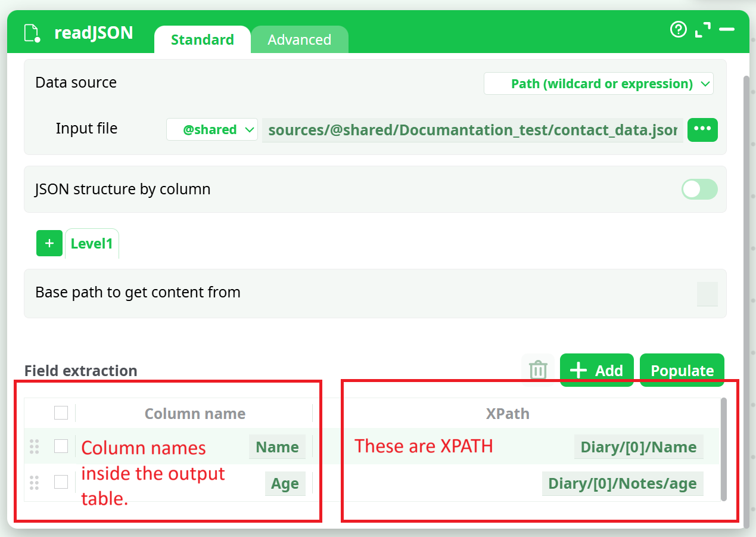This screenshot has width=756, height=537.
Task: Click the three-dots browse file button
Action: 702,129
